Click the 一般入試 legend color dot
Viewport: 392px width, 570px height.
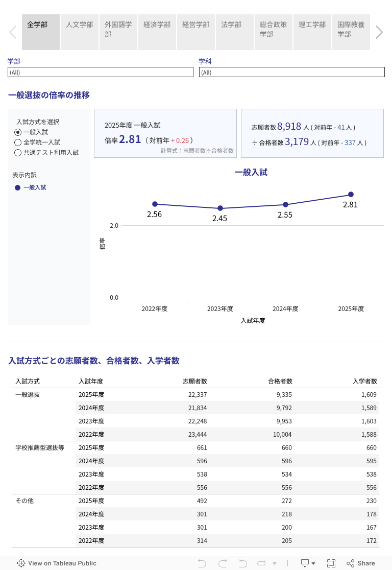18,188
